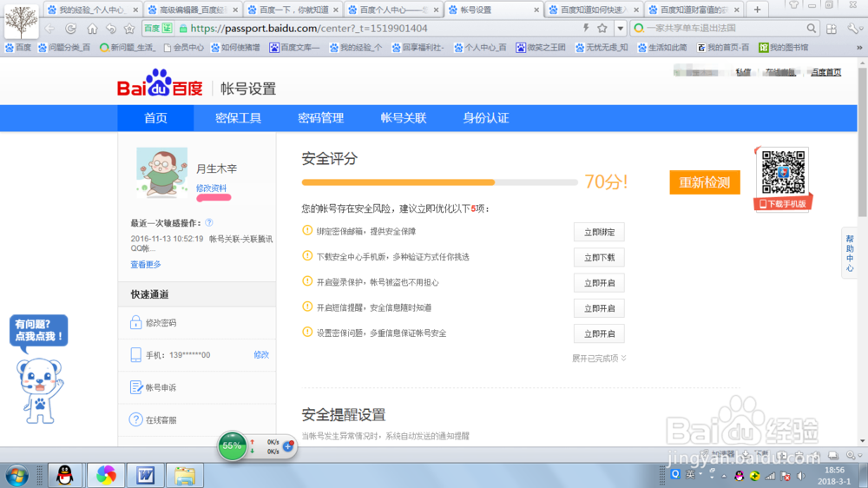Viewport: 868px width, 488px height.
Task: Click the 重新检测 orange button
Action: pyautogui.click(x=705, y=182)
